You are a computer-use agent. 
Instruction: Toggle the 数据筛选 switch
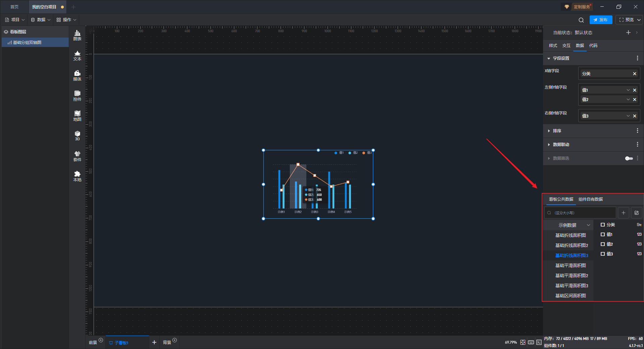coord(629,158)
